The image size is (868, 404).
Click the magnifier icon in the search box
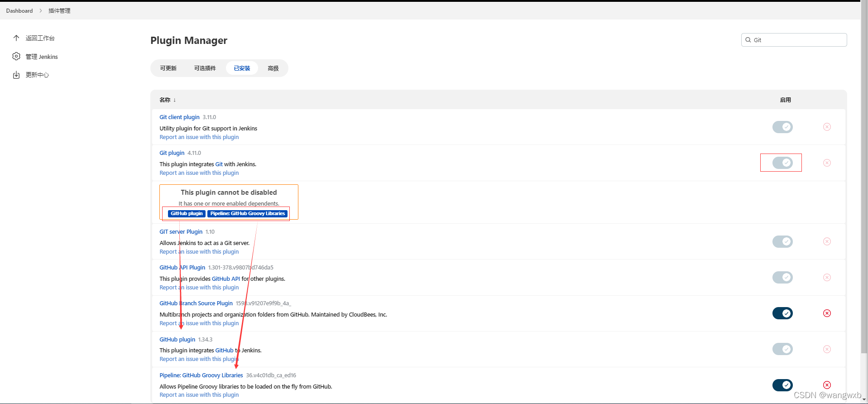pyautogui.click(x=748, y=40)
